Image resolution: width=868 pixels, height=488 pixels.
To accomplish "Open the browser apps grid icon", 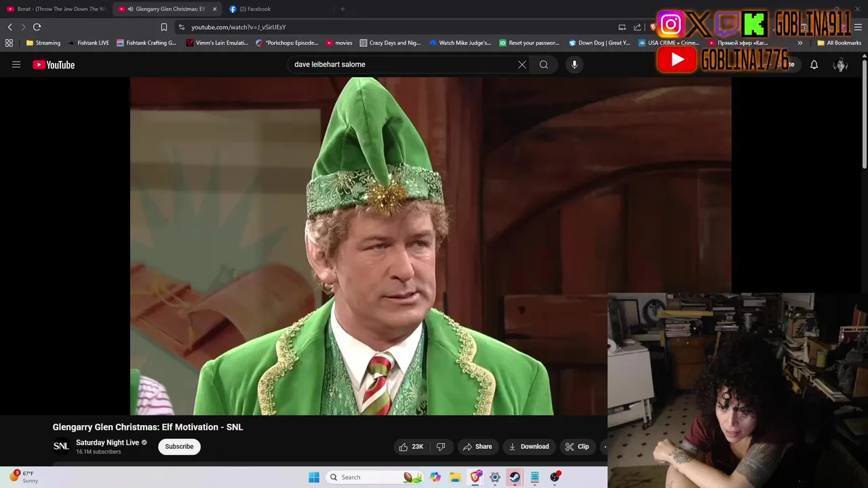I will tap(9, 43).
